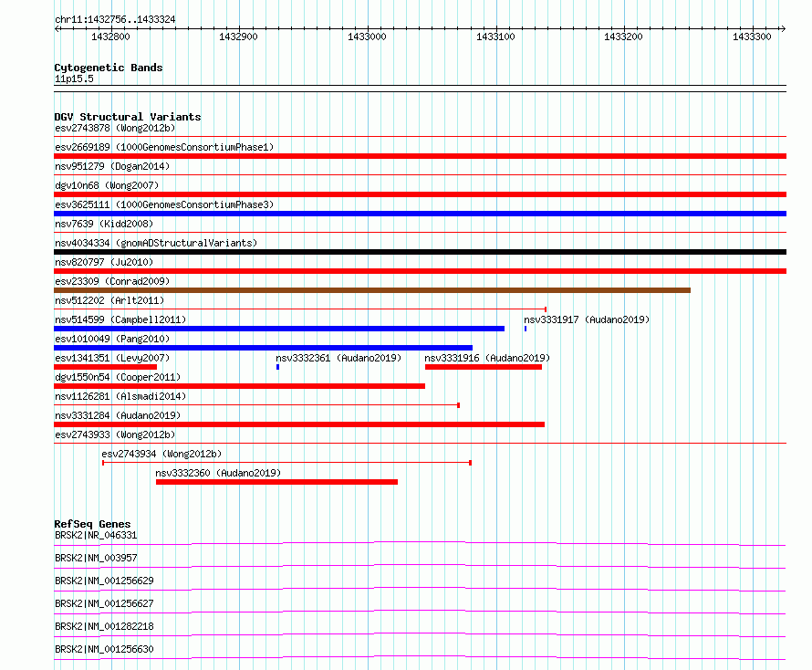Viewport: 812px width, 670px height.
Task: Click BRSK2|NM_001256627 transcript label
Action: click(x=104, y=603)
